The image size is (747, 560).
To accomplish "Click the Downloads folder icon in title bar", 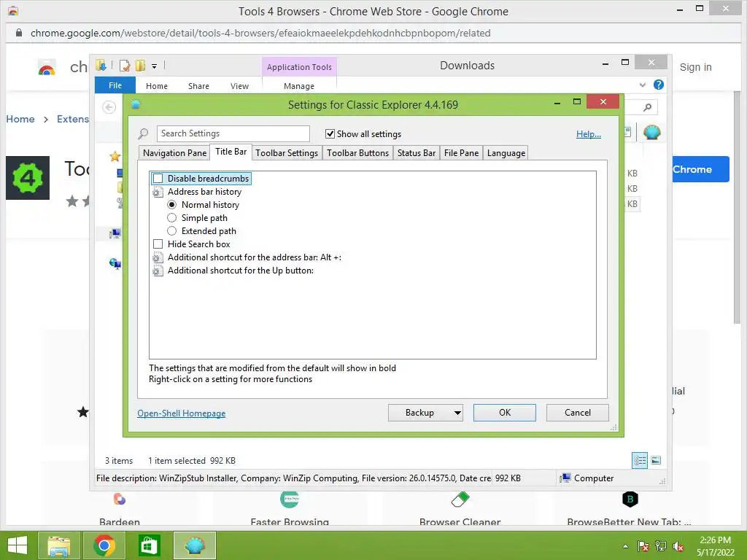I will (101, 65).
